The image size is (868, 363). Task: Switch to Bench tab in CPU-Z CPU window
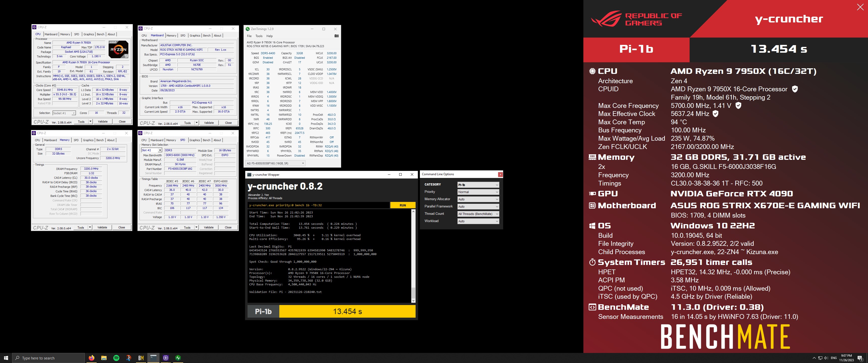pyautogui.click(x=100, y=34)
